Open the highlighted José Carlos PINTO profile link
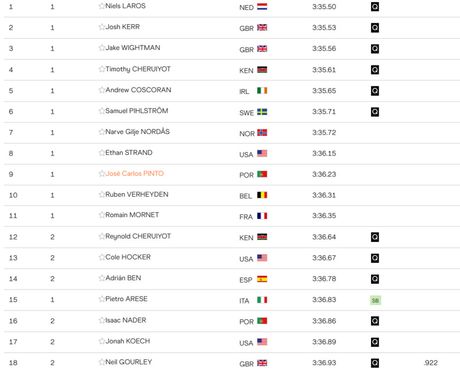460x371 pixels. [x=134, y=173]
